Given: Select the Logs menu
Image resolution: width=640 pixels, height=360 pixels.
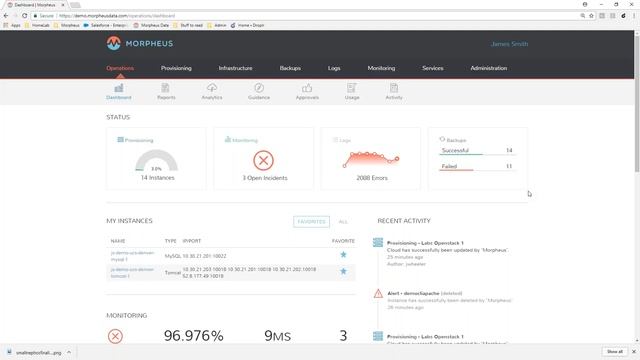Looking at the screenshot, I should tap(334, 68).
